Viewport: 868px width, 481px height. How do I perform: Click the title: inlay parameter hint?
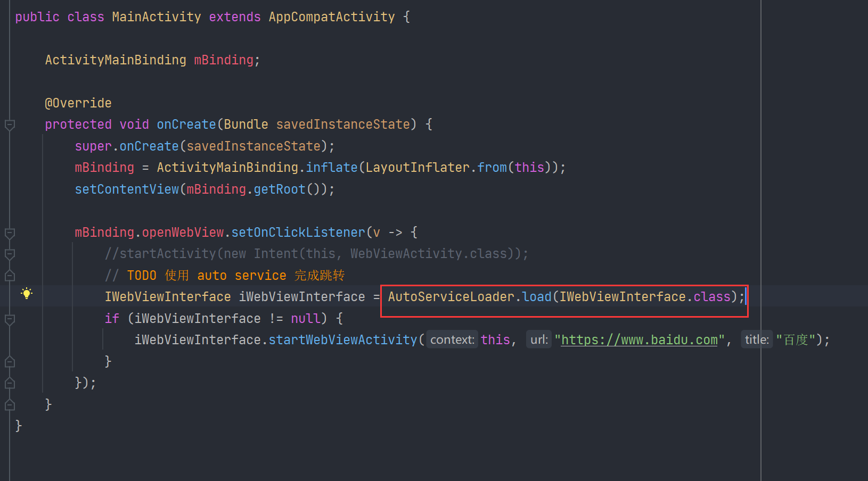(x=756, y=339)
